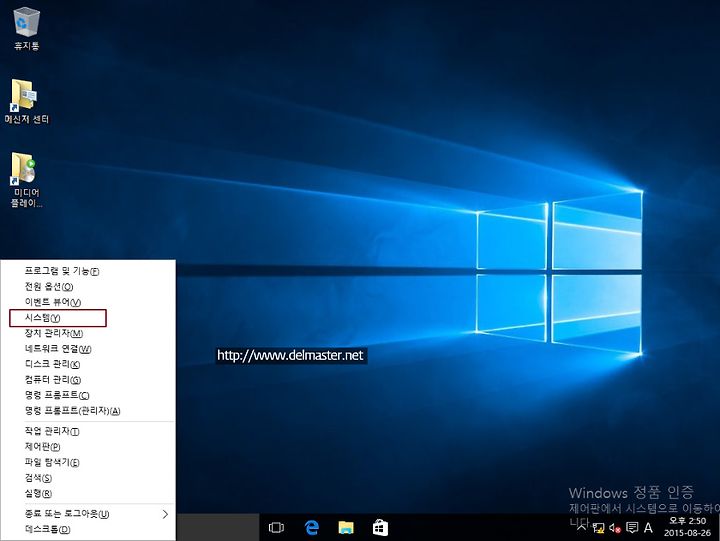Viewport: 720px width, 541px height.
Task: Open 장치 관리자 from the menu
Action: tap(88, 333)
